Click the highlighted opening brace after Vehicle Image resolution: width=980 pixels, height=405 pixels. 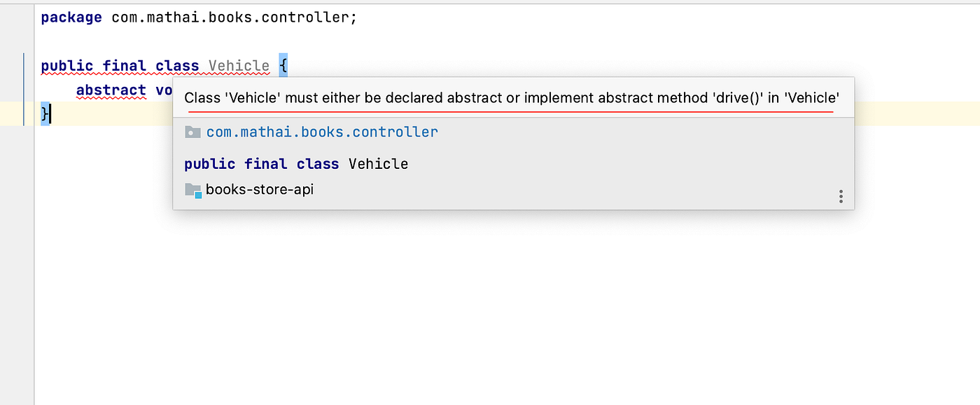[283, 66]
